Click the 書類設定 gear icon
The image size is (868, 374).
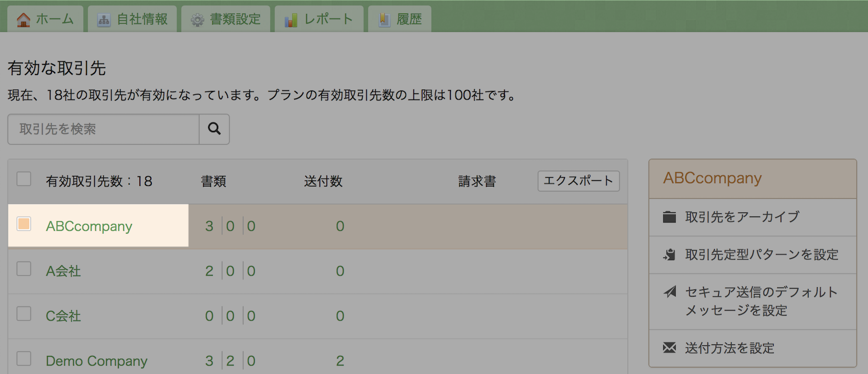point(197,20)
